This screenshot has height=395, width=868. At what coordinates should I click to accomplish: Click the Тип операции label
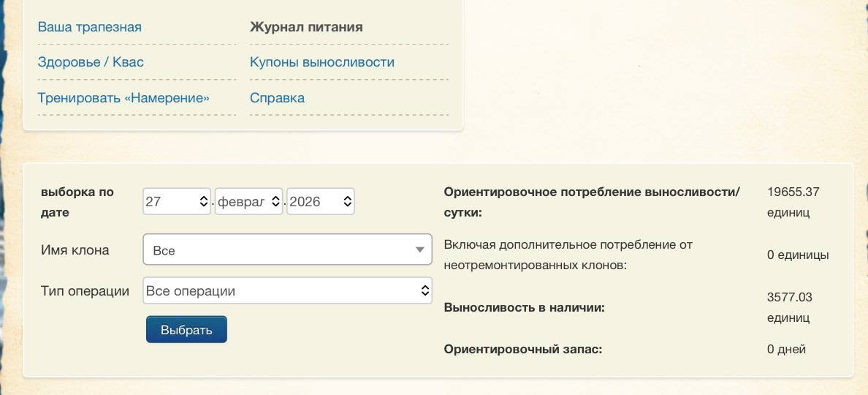(x=85, y=291)
